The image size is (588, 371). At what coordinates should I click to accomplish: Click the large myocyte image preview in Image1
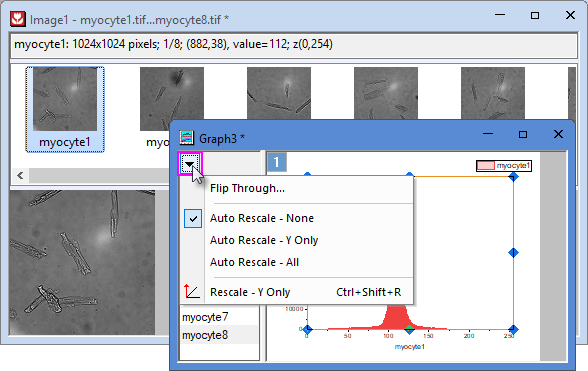tap(82, 262)
